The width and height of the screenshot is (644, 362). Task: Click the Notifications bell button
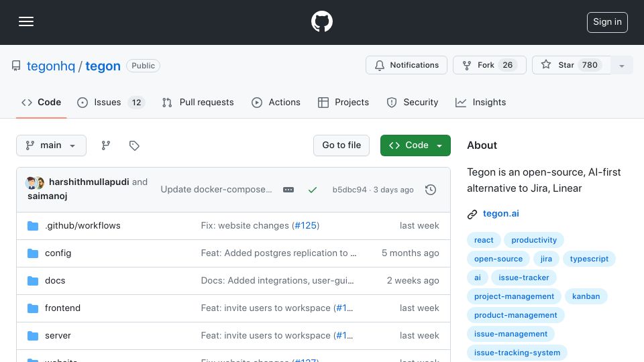pyautogui.click(x=407, y=65)
